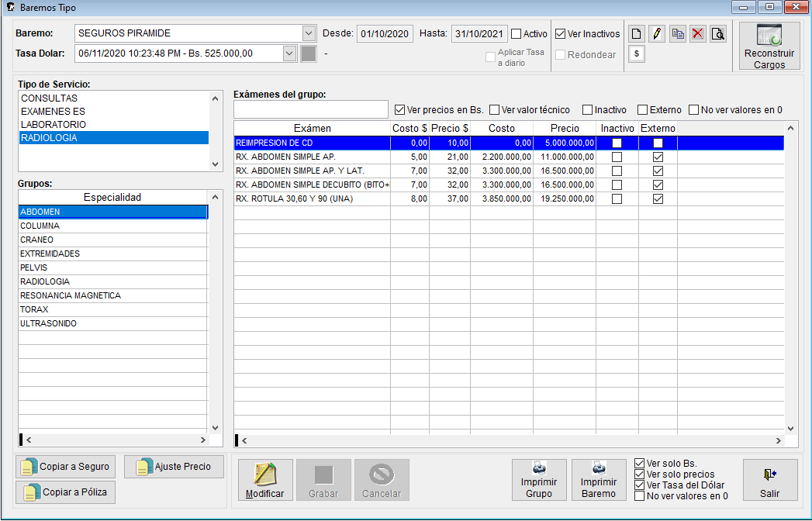Toggle Ver solo precios print option
This screenshot has height=521, width=812.
pyautogui.click(x=640, y=474)
